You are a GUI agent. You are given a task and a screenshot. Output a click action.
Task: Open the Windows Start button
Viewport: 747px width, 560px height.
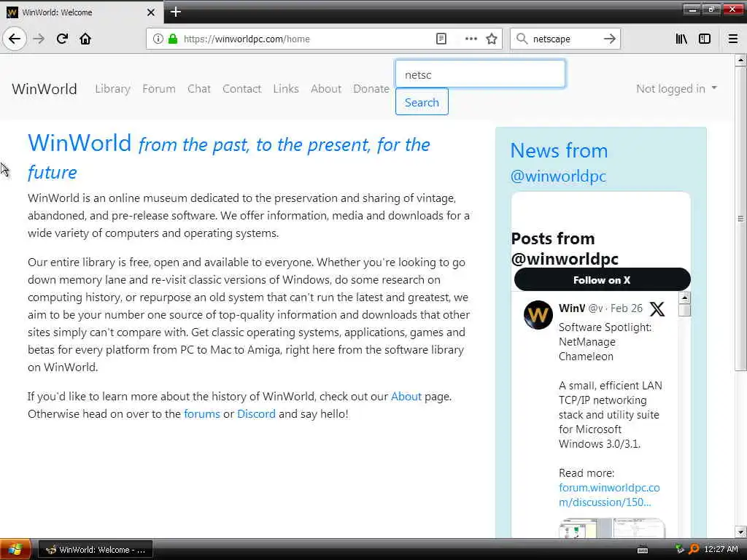tap(15, 549)
